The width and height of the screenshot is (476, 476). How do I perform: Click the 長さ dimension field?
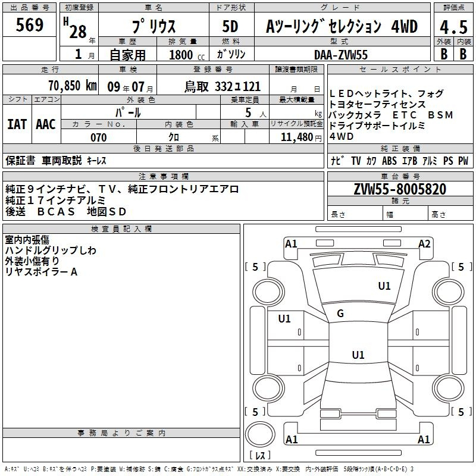coord(355,214)
